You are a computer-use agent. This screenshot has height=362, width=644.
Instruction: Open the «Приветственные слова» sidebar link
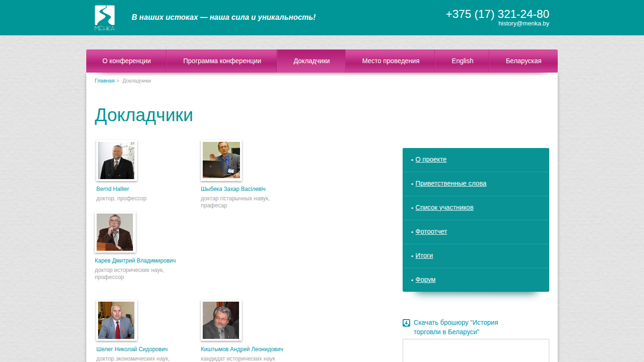tap(451, 183)
